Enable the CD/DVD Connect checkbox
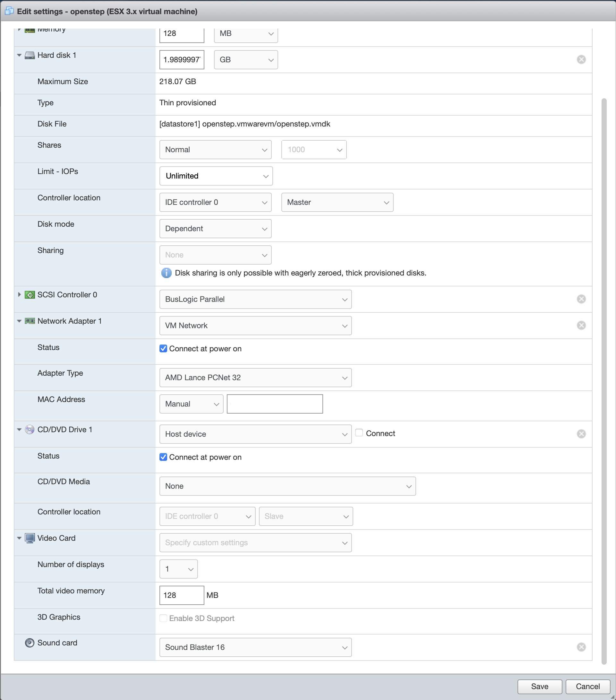The image size is (616, 700). pos(359,433)
